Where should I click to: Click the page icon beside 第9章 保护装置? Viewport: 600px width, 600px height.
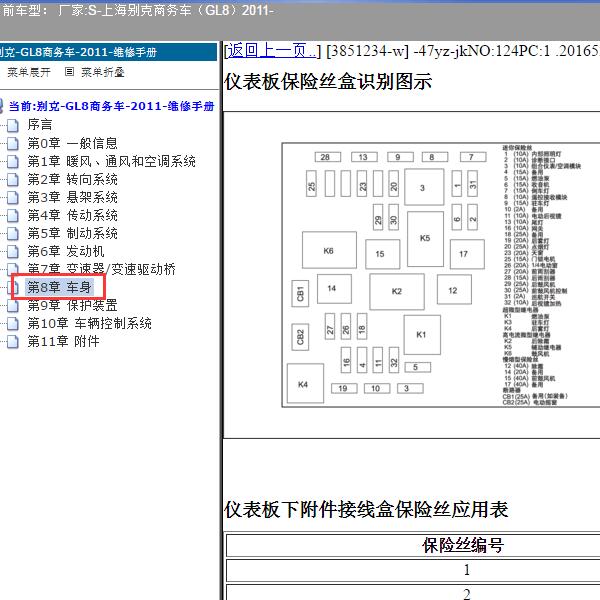pos(13,306)
